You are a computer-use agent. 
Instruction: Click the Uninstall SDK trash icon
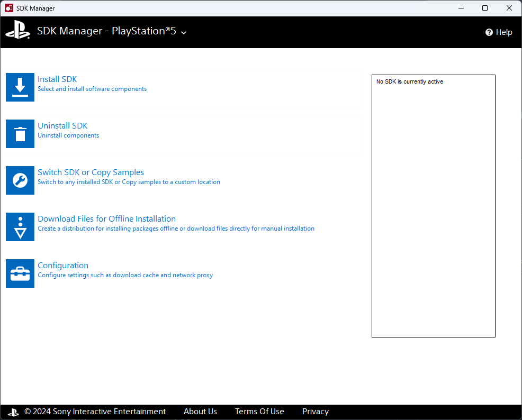[x=20, y=134]
